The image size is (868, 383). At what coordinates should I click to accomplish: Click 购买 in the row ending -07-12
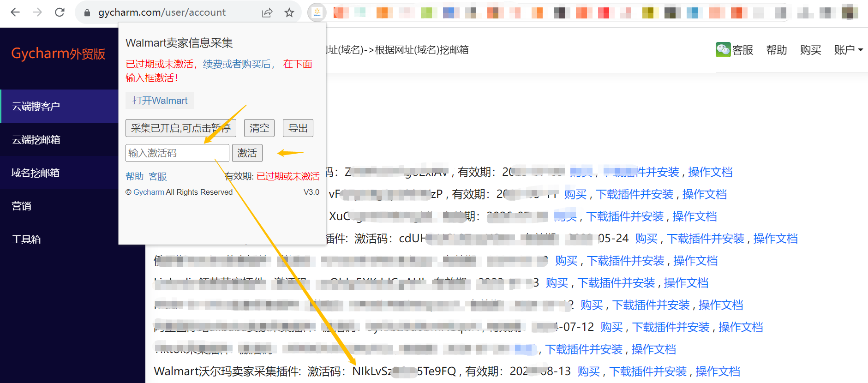(x=612, y=327)
